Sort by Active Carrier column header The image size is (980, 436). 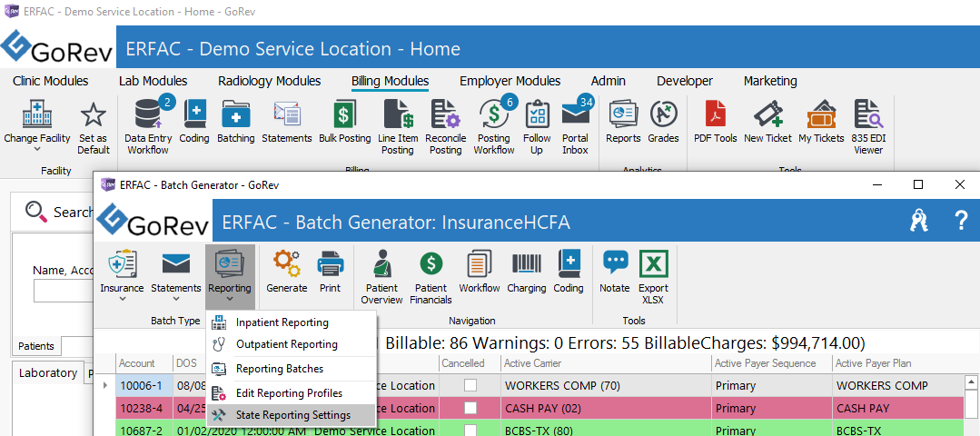point(606,363)
